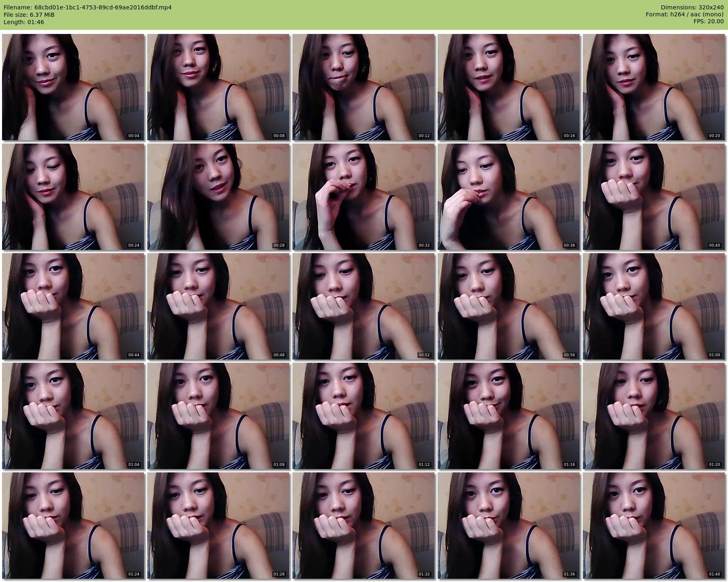Screen dimensions: 728x582
Task: Open the frame stamped 00:32
Action: pyautogui.click(x=364, y=197)
